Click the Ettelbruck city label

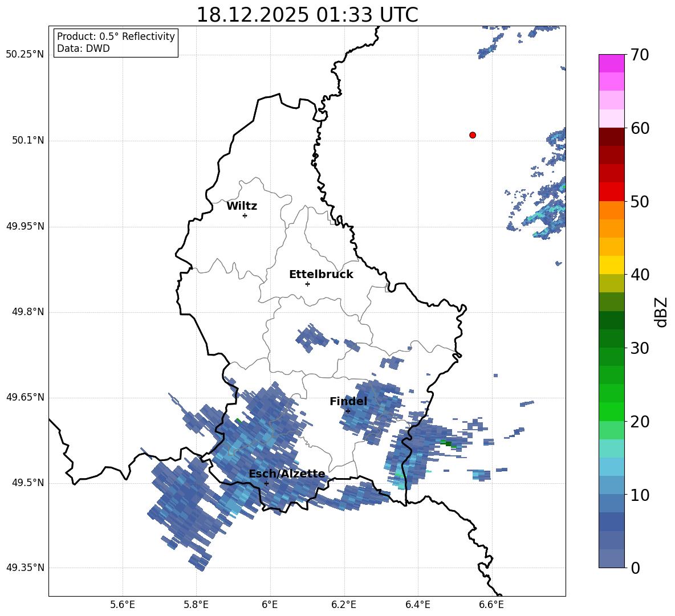[x=321, y=275]
